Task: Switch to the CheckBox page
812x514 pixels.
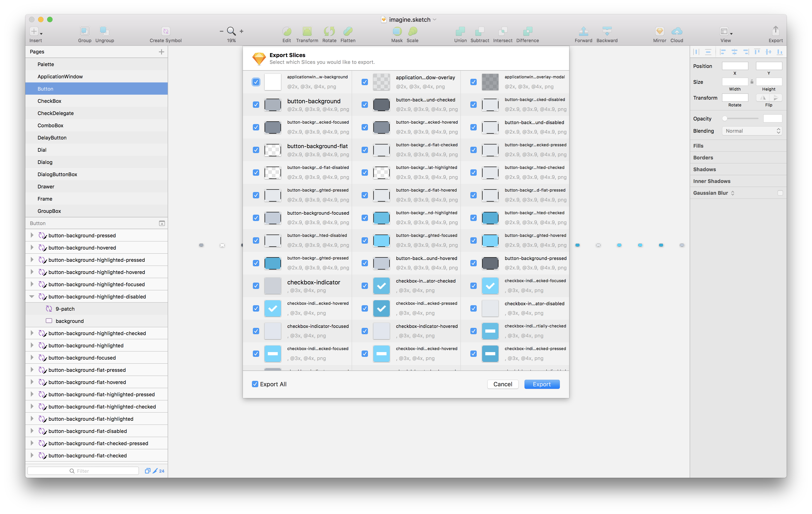Action: pos(49,101)
